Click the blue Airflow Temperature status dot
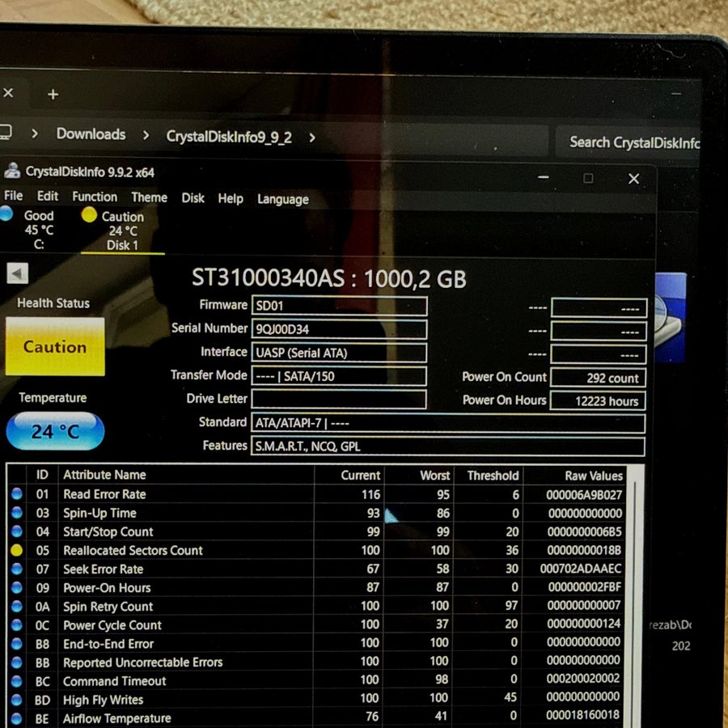Screen dimensions: 728x728 (16, 718)
